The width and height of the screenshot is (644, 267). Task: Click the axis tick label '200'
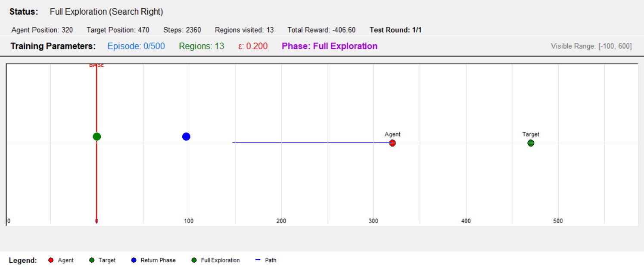click(281, 221)
